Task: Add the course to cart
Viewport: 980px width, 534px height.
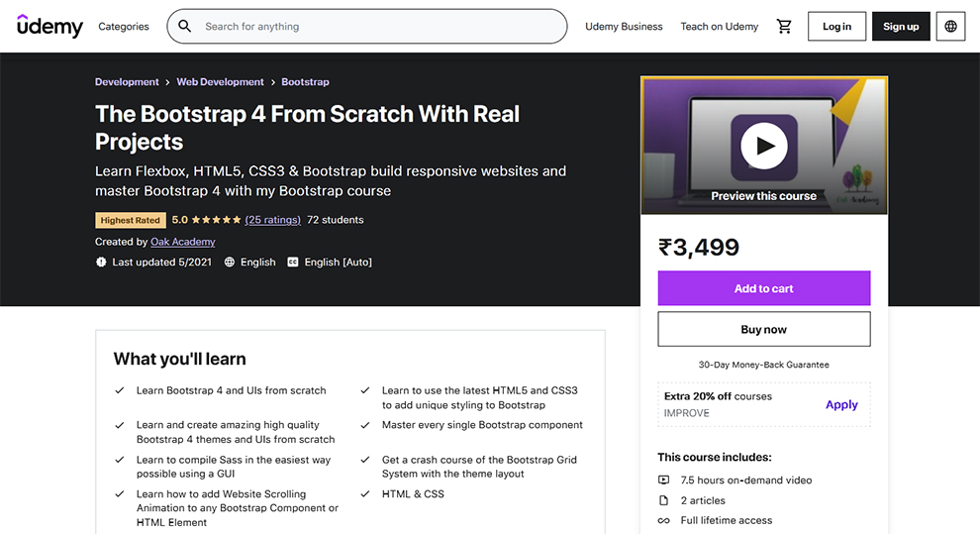Action: click(x=763, y=288)
